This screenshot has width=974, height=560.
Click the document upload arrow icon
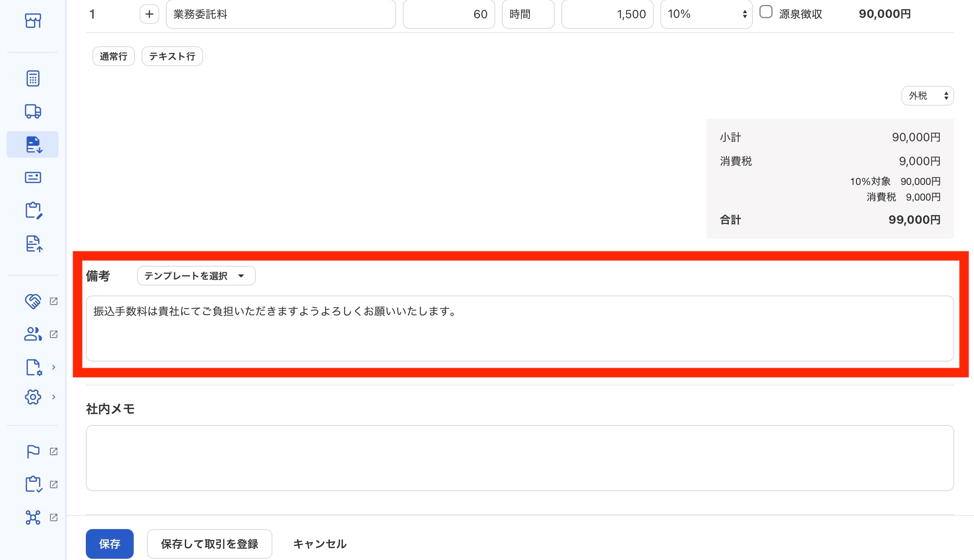pos(33,243)
